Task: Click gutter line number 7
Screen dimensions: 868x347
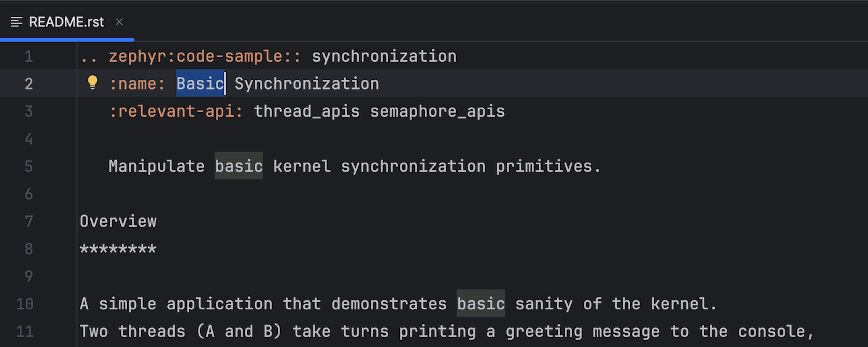Action: [28, 222]
